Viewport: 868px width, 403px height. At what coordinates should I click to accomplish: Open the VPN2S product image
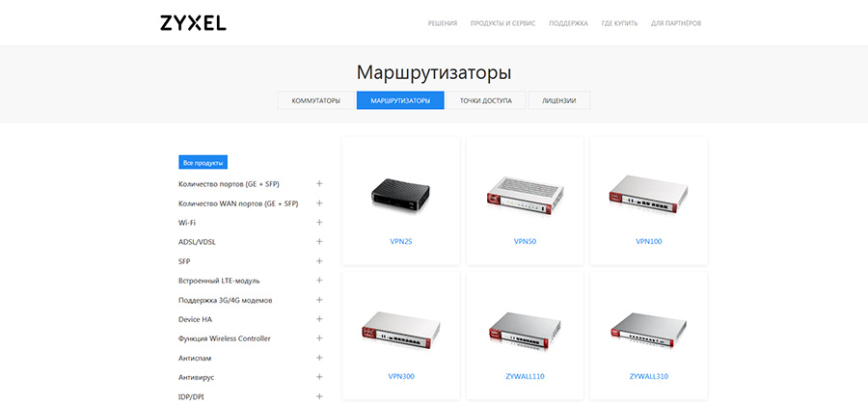401,197
